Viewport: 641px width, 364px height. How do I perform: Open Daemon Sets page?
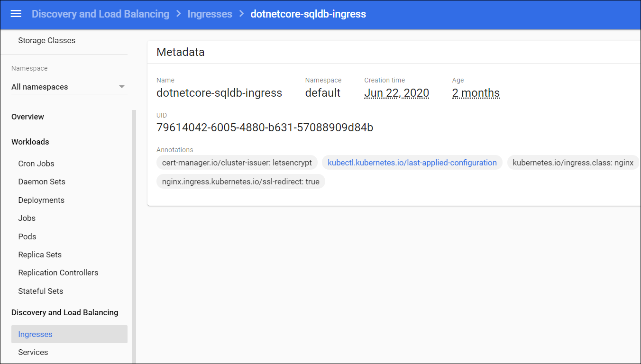point(42,182)
